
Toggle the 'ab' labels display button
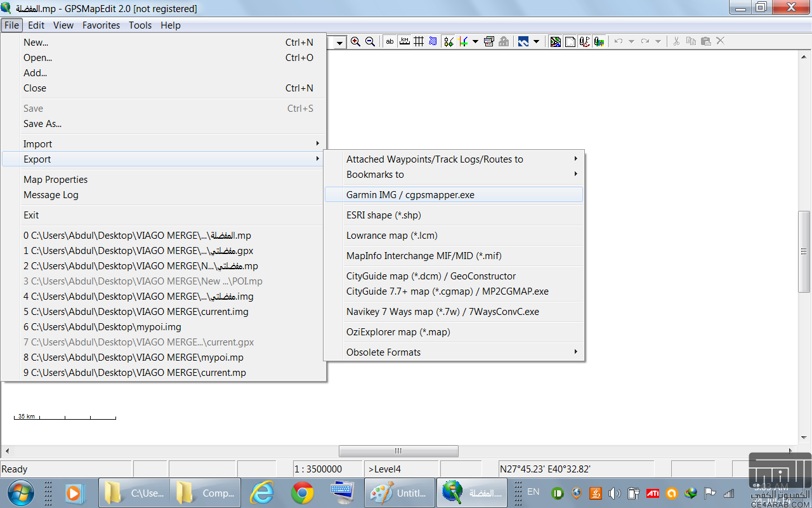[x=390, y=42]
